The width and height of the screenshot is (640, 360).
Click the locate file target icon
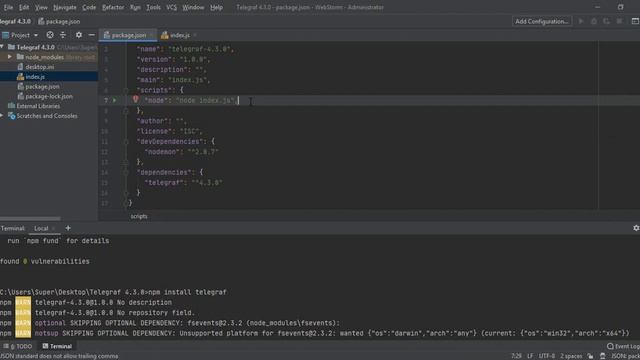[x=50, y=35]
